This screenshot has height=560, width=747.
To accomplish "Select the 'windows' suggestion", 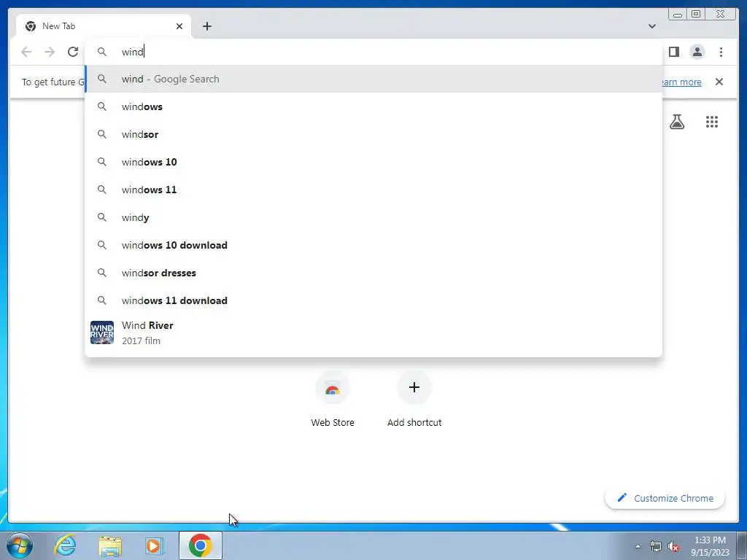I will pos(373,106).
